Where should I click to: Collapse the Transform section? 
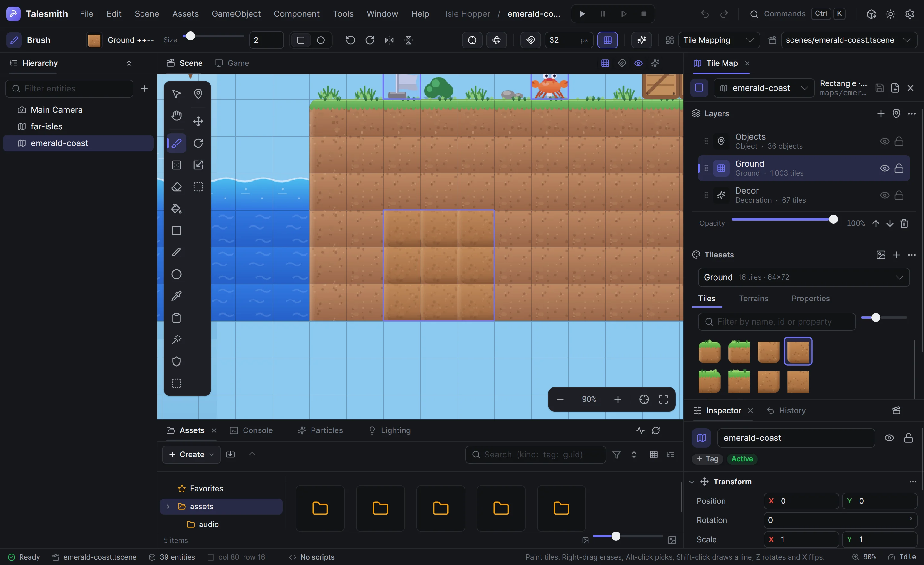pyautogui.click(x=691, y=482)
